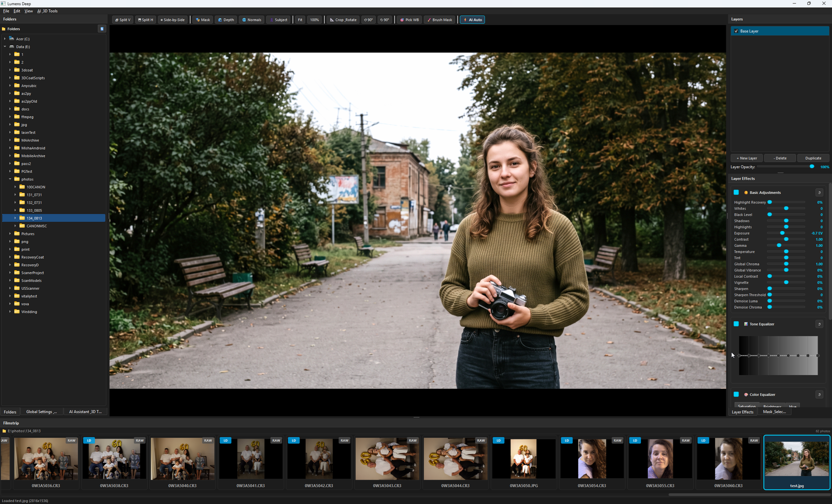The height and width of the screenshot is (504, 832).
Task: Select the 0W3A5043.CR3 filmstrip thumbnail
Action: 387,462
